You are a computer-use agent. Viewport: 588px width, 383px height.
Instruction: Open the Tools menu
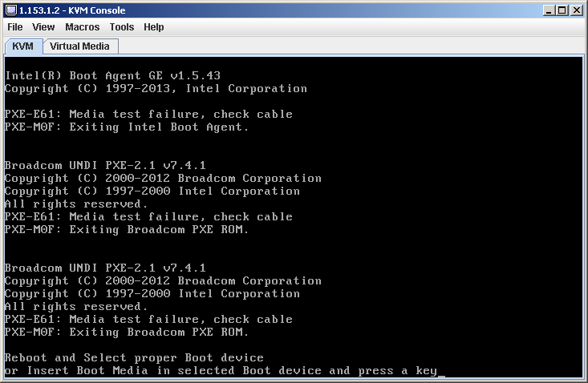[122, 27]
